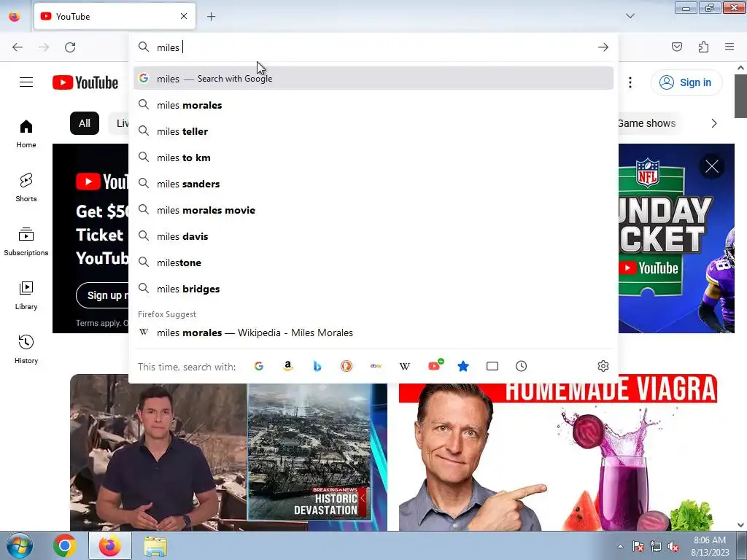Close the NFL Sunday Ticket banner
Screen dimensions: 747x560
[x=712, y=167]
